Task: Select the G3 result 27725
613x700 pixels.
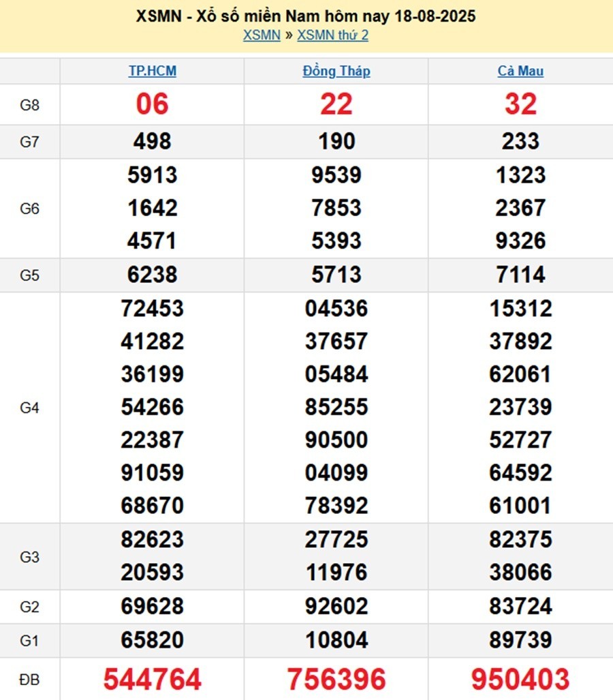Action: [x=336, y=539]
